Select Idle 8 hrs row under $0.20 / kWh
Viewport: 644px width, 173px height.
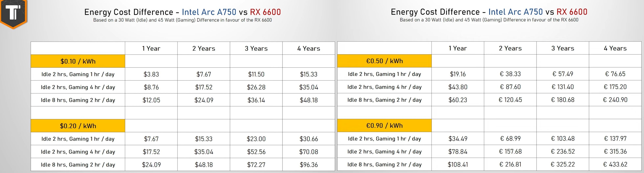point(78,165)
